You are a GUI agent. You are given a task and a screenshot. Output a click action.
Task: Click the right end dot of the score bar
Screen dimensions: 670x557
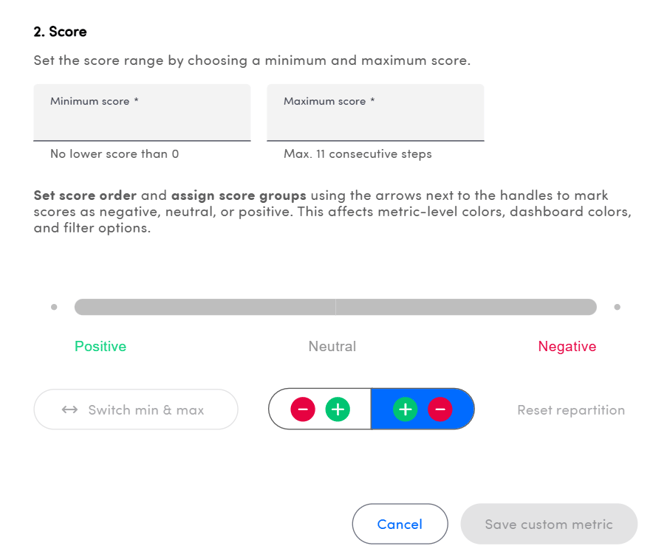point(617,307)
